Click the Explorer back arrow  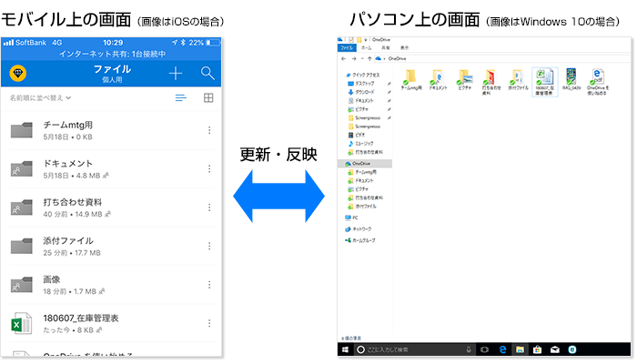[x=344, y=58]
